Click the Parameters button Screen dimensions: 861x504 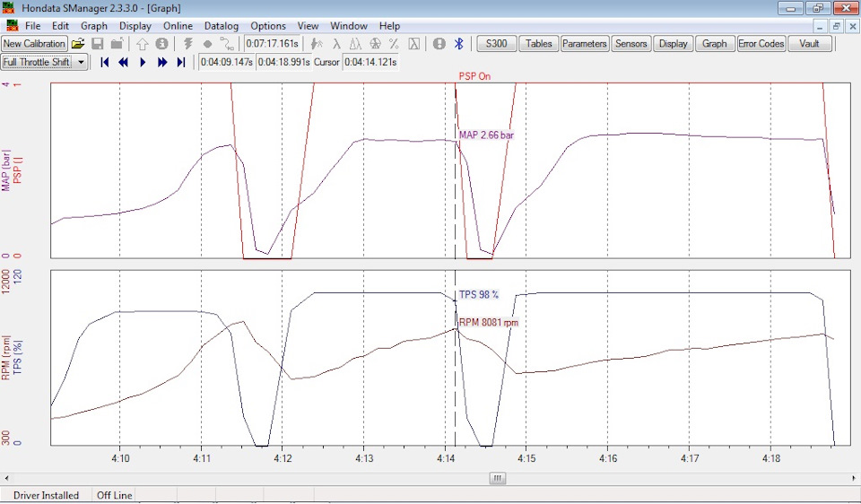(584, 43)
